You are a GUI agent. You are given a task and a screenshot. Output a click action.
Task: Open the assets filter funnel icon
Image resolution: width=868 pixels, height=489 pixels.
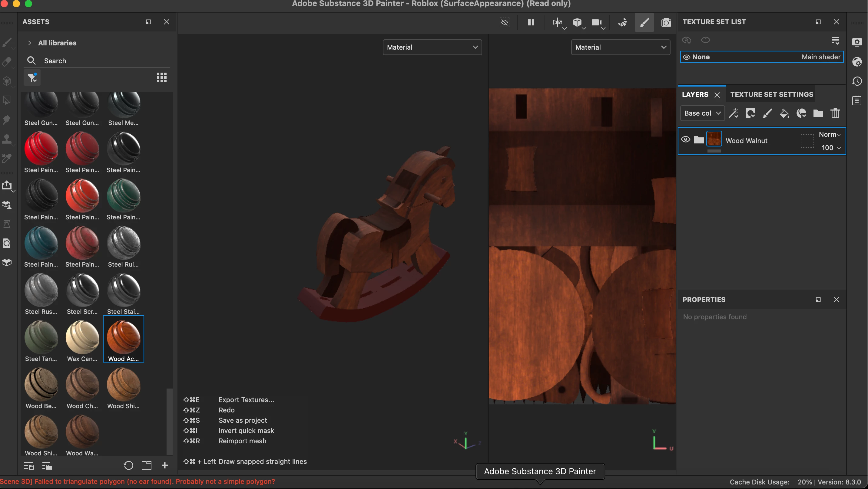tap(32, 78)
